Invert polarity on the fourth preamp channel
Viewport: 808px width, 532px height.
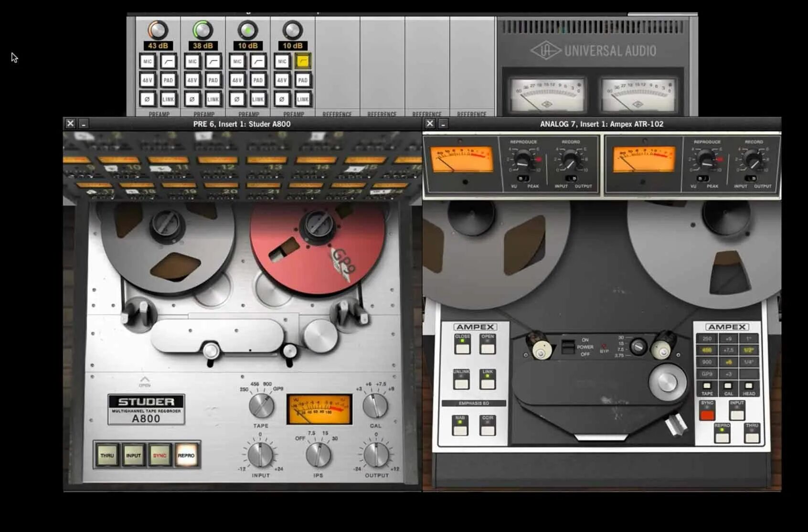coord(282,99)
